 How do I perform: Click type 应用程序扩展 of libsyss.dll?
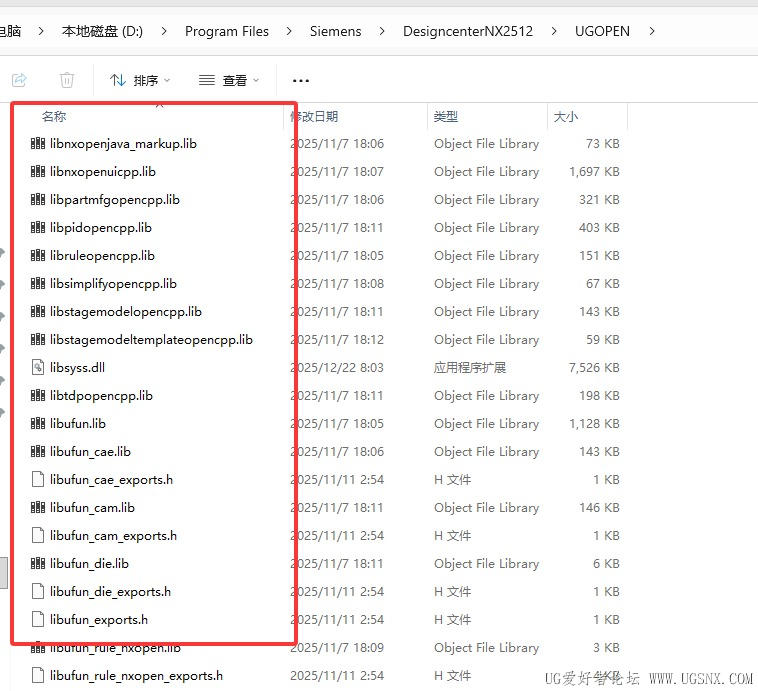[470, 368]
